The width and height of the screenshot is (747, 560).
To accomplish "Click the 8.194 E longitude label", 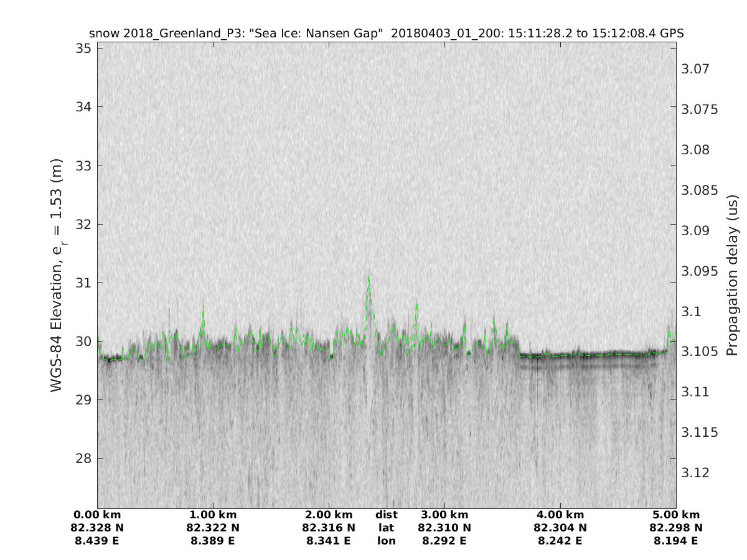I will (675, 541).
